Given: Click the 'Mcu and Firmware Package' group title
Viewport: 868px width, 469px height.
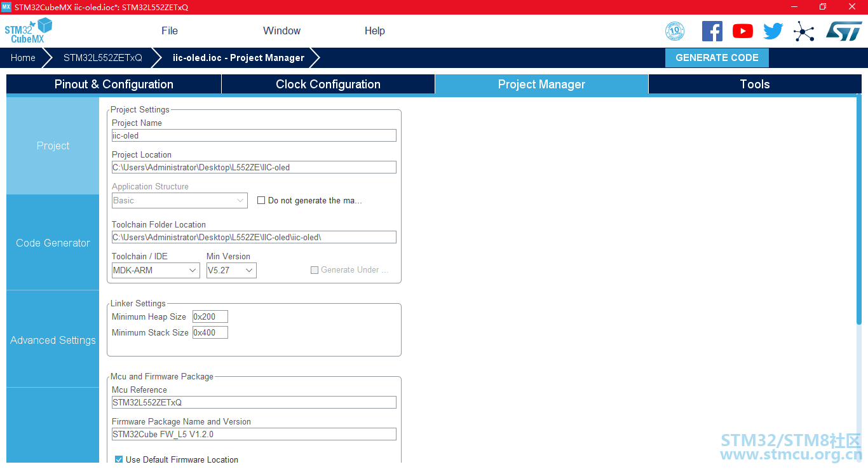Looking at the screenshot, I should pyautogui.click(x=162, y=376).
